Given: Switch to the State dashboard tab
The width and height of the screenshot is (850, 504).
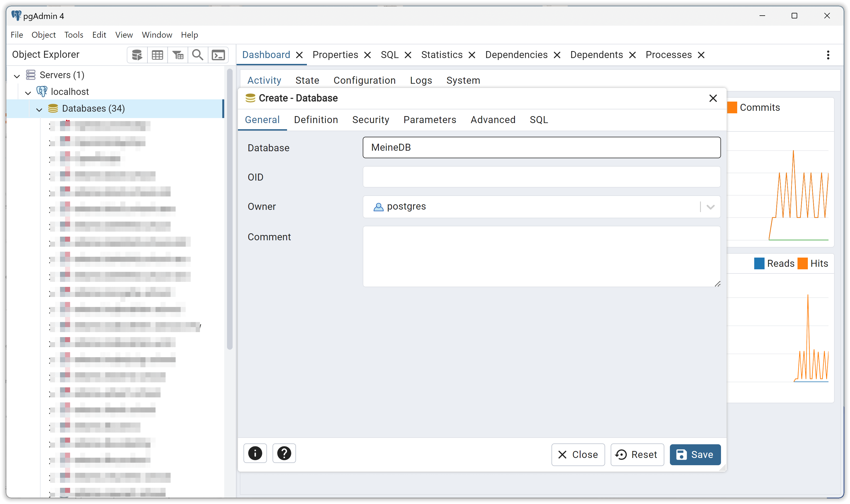Looking at the screenshot, I should click(x=307, y=80).
